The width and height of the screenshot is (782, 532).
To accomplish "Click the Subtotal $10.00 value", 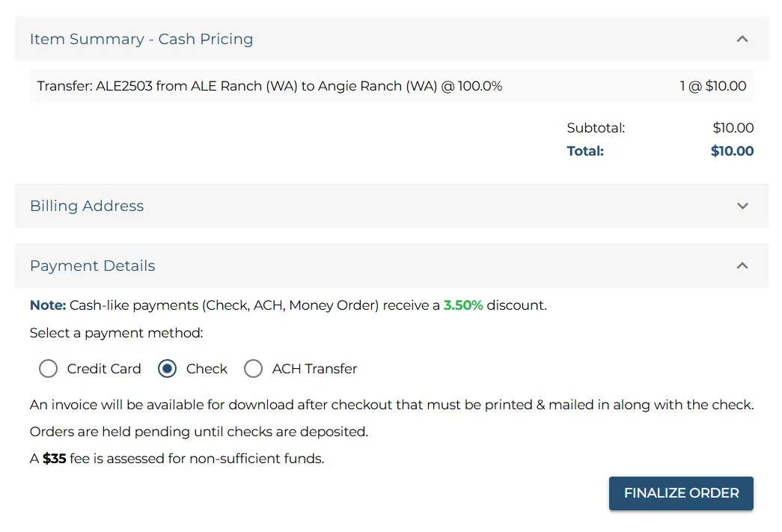I will click(x=733, y=128).
